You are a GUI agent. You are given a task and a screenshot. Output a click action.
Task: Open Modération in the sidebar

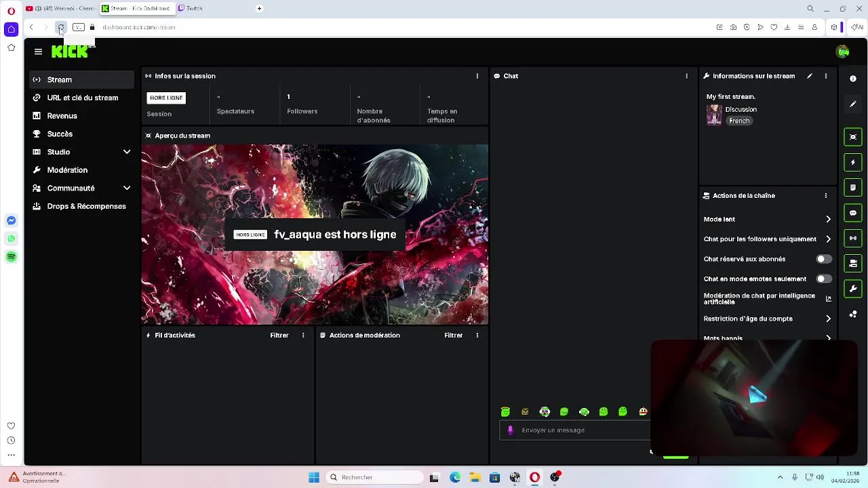82,170
